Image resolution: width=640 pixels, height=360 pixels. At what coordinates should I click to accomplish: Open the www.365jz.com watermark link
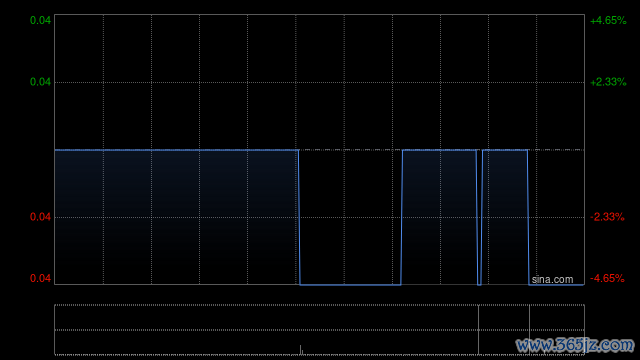[x=575, y=345]
